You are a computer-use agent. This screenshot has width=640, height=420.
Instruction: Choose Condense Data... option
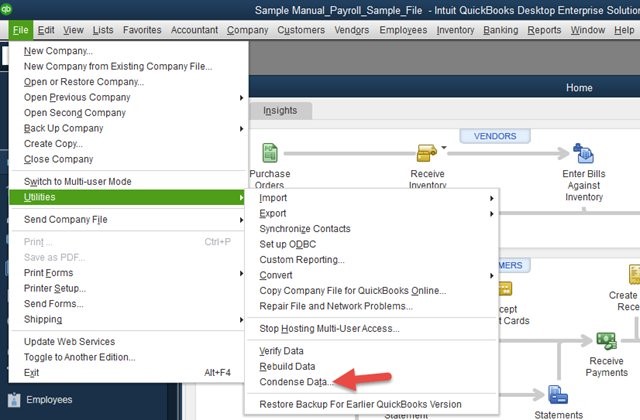[x=296, y=382]
